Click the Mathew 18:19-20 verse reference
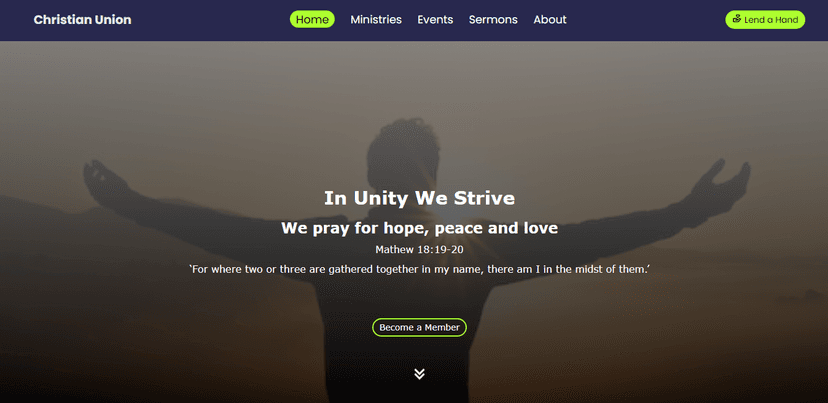The image size is (828, 403). pyautogui.click(x=419, y=249)
